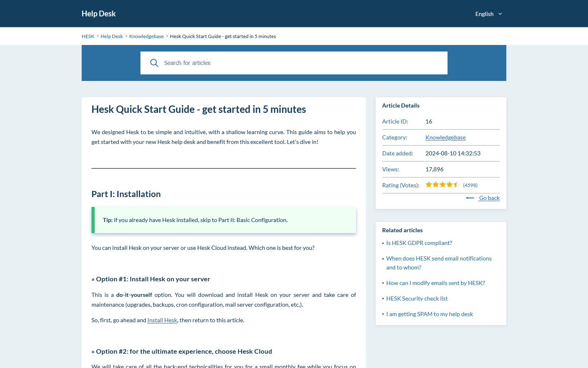Image resolution: width=588 pixels, height=368 pixels.
Task: Open the English language dropdown
Action: 488,14
